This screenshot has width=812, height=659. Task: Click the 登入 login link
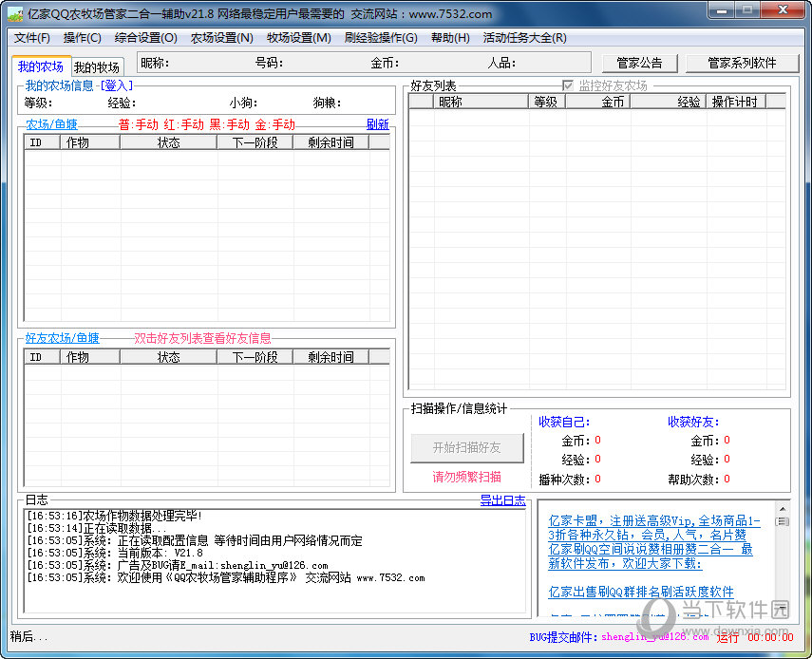point(118,85)
